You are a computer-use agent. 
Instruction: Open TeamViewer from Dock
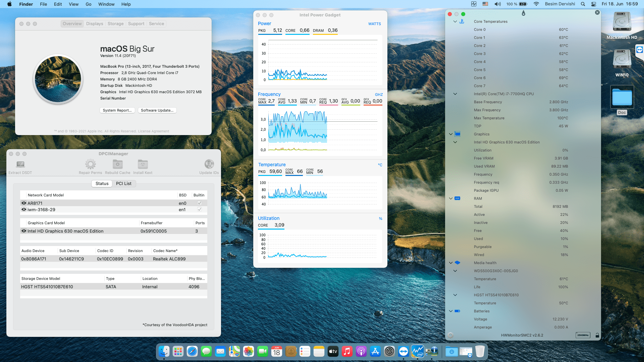click(x=404, y=351)
